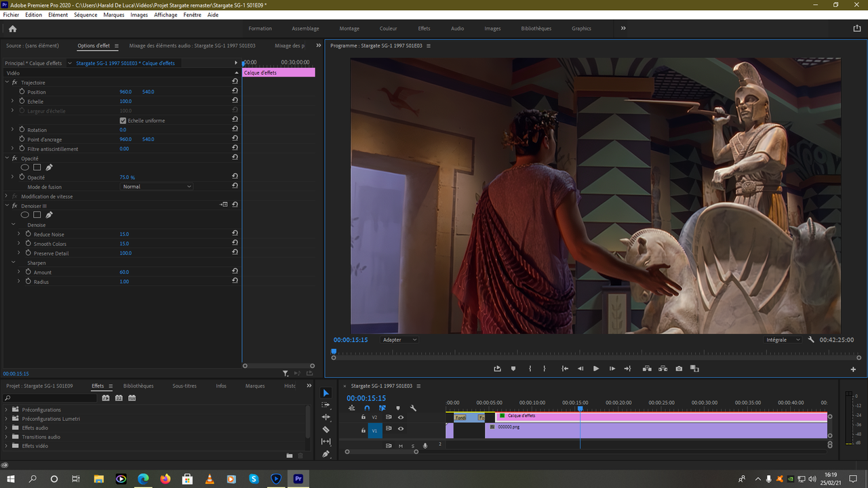Expand the Effets vidéo folder
The width and height of the screenshot is (868, 488).
(6, 446)
